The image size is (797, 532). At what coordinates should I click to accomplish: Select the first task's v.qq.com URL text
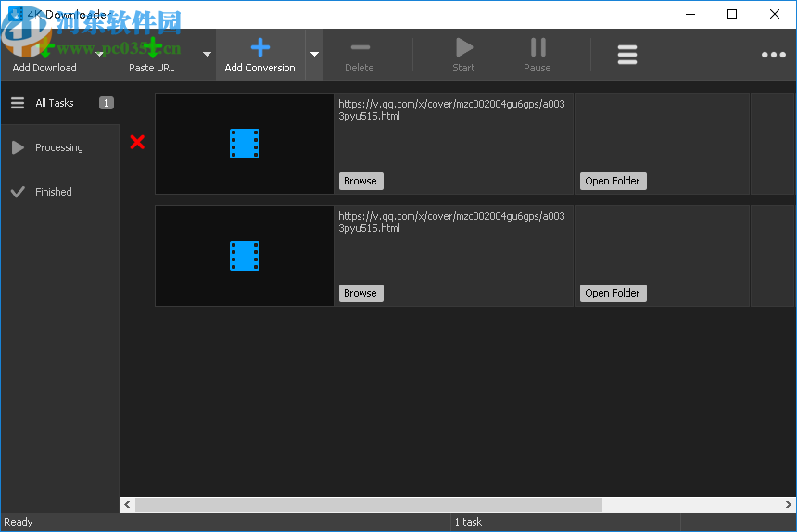tap(451, 109)
